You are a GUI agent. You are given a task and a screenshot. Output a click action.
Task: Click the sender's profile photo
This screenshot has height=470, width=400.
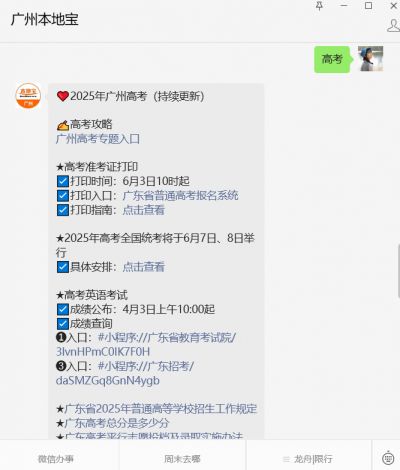coord(370,59)
